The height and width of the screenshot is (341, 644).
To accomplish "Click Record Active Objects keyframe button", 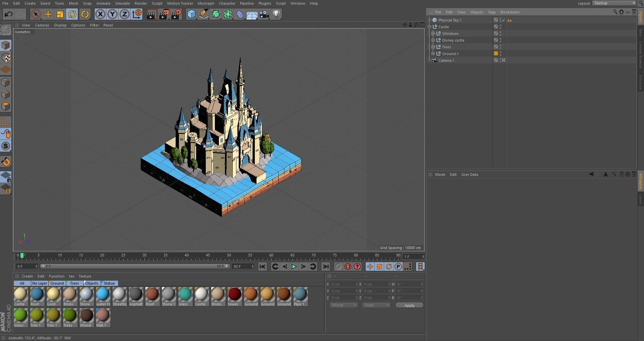I will pyautogui.click(x=338, y=266).
